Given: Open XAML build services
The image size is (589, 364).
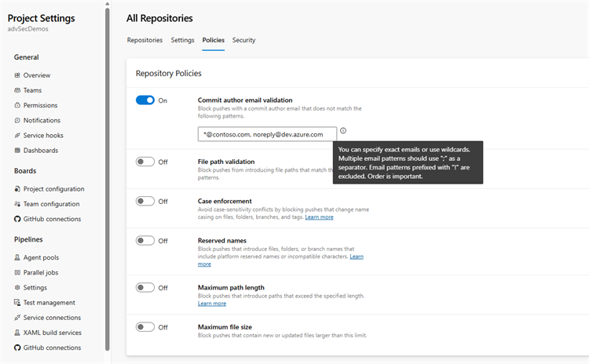Looking at the screenshot, I should (52, 333).
